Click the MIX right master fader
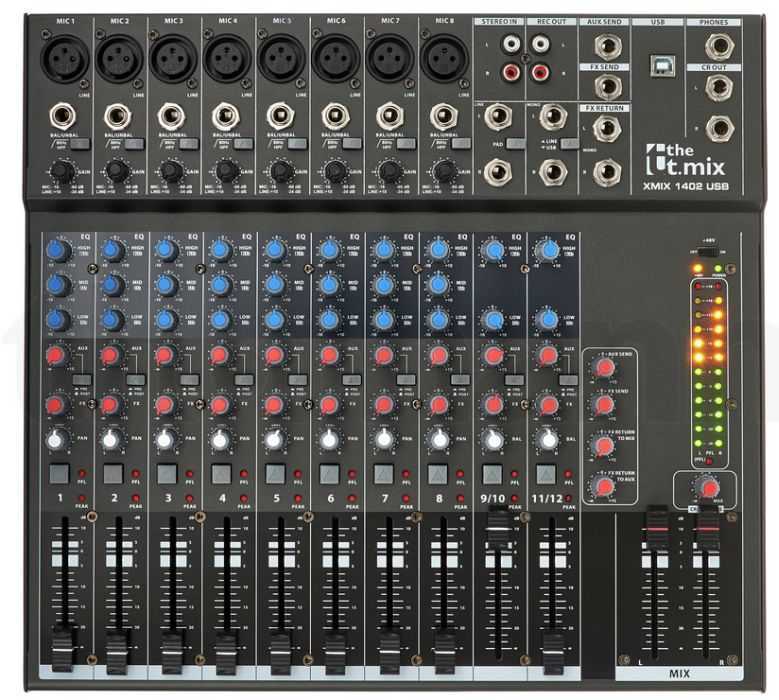The width and height of the screenshot is (779, 700). pos(707,530)
